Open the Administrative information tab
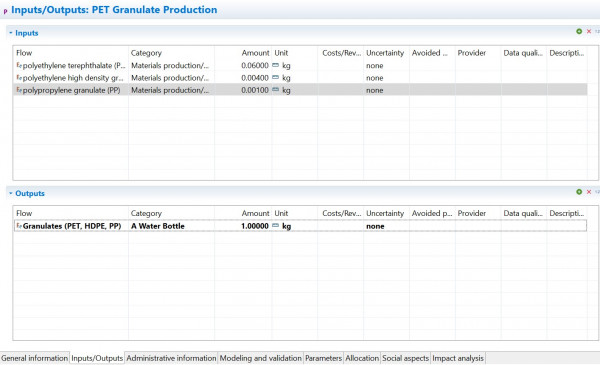The image size is (600, 365). 171,358
